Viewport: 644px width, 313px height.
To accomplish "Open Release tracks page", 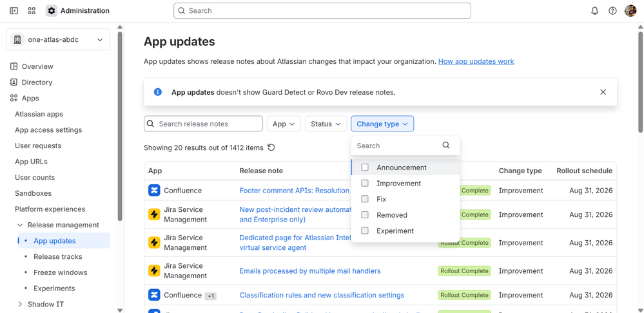I will 58,257.
